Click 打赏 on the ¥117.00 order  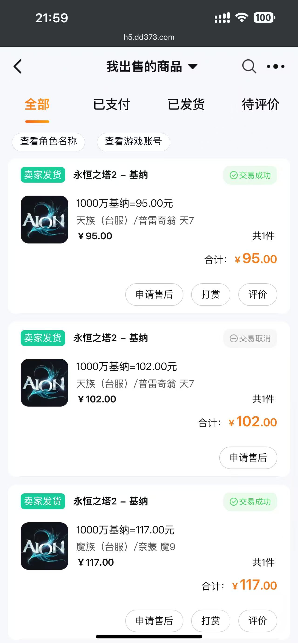tap(210, 621)
